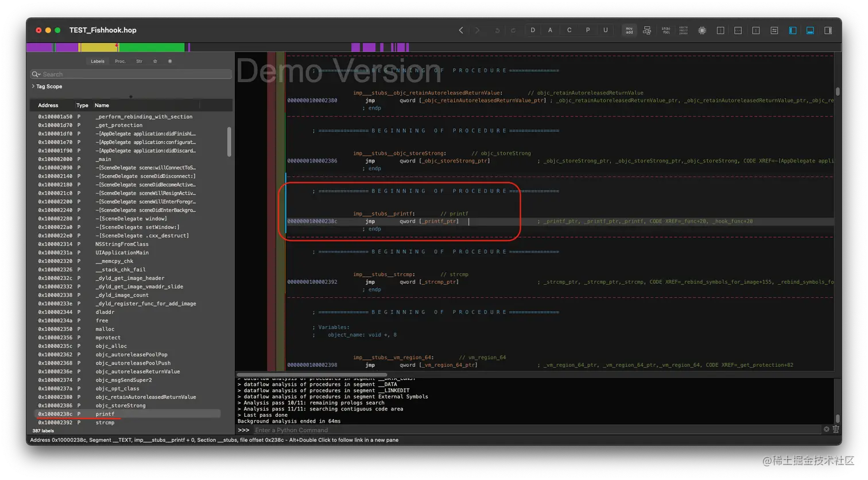Select the printf label row
This screenshot has width=868, height=480.
tap(129, 414)
